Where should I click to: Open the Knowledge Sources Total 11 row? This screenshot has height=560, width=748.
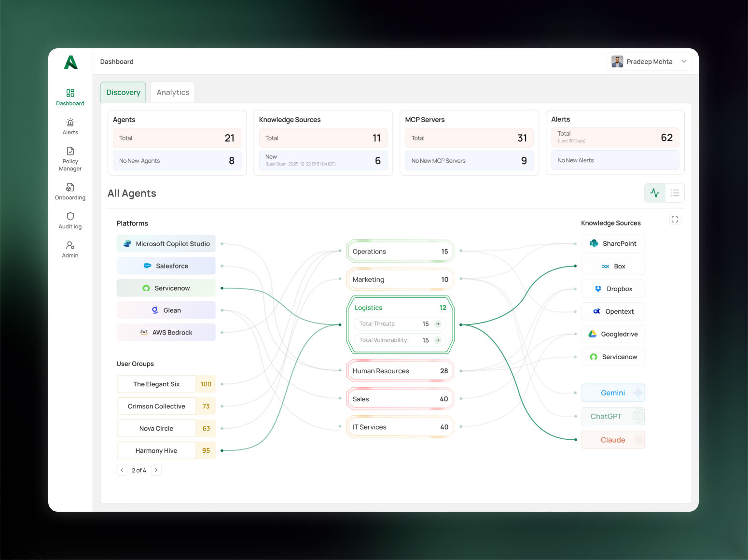click(323, 138)
